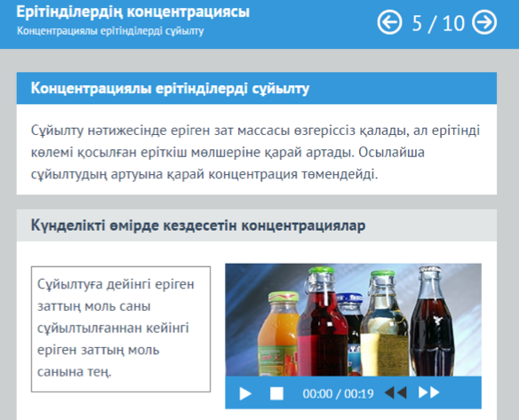Go to the previous slide with the left arrow
The image size is (519, 420).
[x=389, y=22]
